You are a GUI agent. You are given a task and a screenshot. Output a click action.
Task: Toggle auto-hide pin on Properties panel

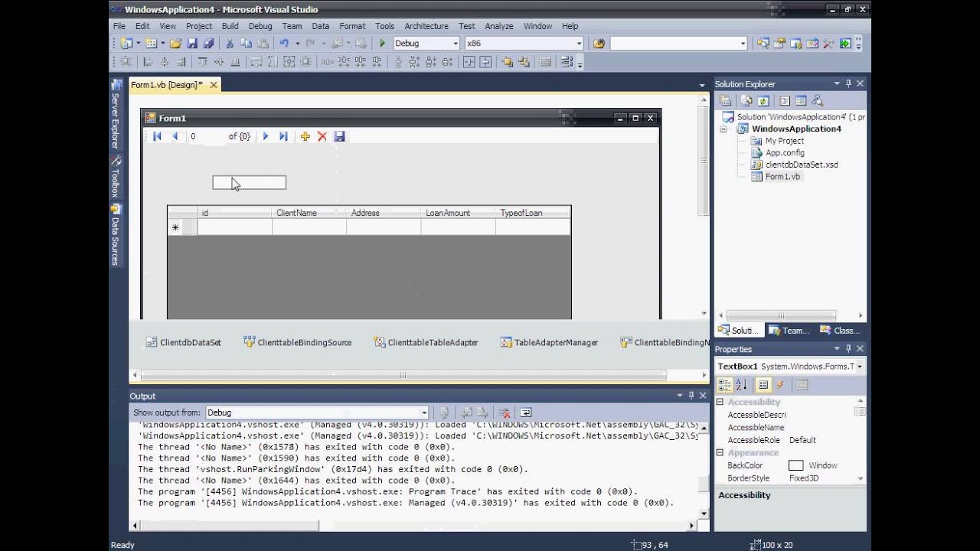coord(848,349)
